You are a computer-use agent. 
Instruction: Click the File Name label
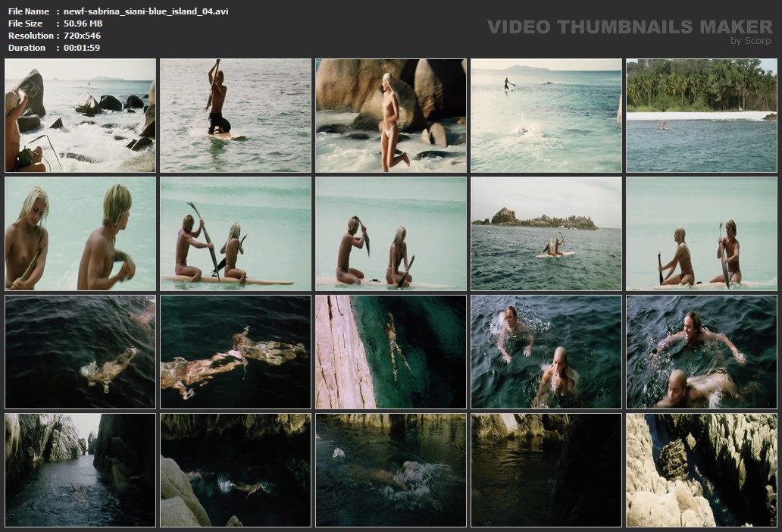[x=29, y=11]
